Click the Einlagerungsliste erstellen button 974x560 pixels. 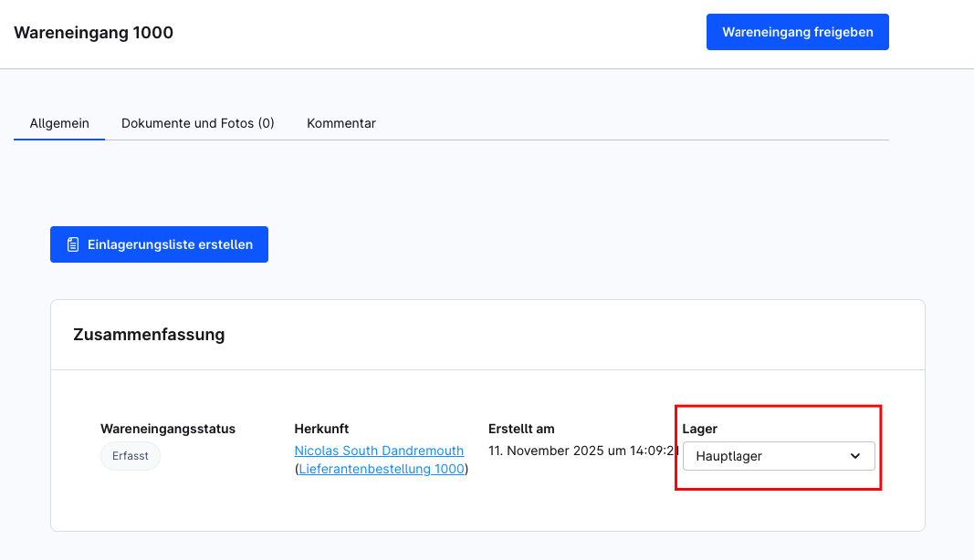coord(159,244)
